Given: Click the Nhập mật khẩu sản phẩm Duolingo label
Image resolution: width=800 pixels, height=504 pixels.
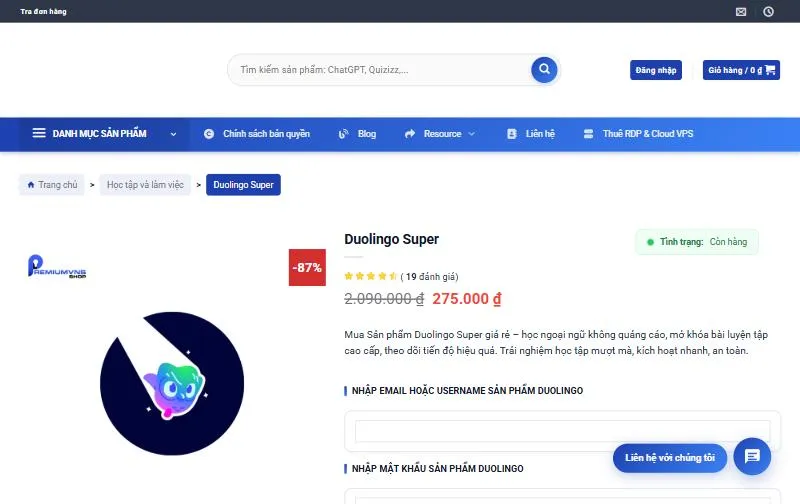Looking at the screenshot, I should coord(437,468).
